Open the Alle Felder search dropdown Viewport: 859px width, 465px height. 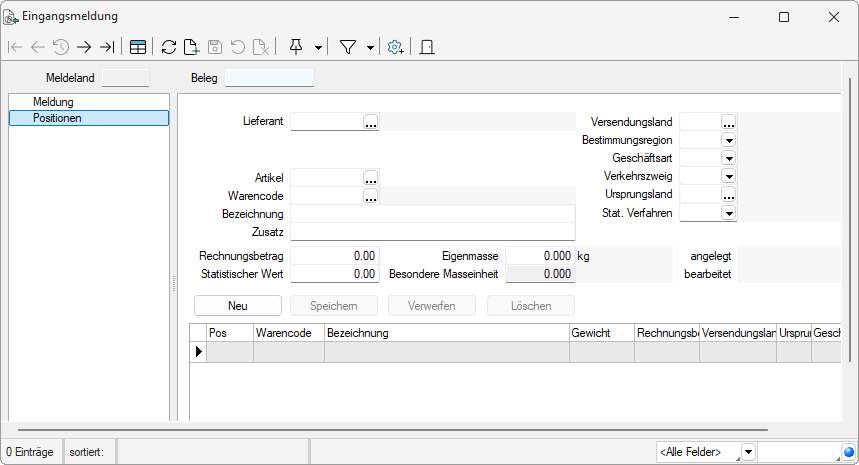coord(749,452)
